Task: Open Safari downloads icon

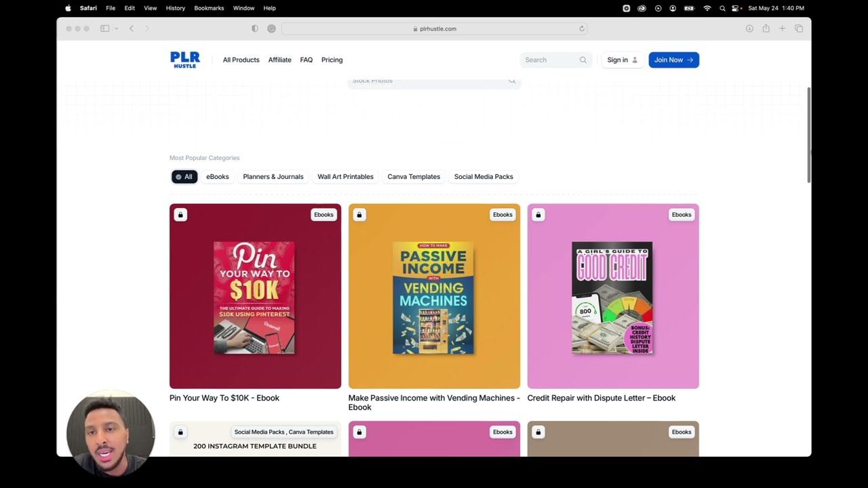Action: [x=749, y=28]
